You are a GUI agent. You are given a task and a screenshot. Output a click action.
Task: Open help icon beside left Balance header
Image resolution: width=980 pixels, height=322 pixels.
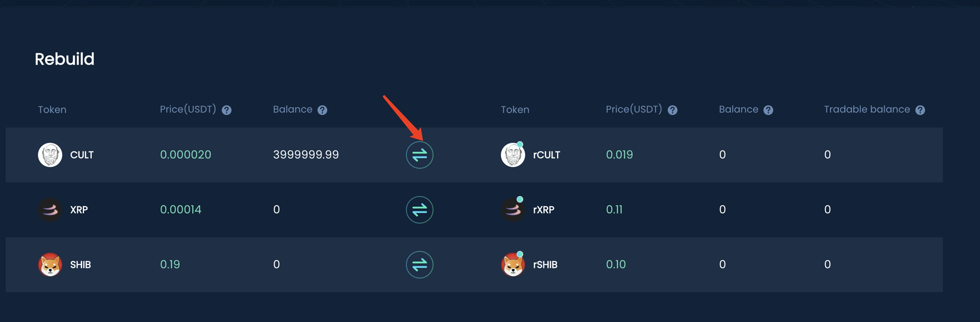322,110
